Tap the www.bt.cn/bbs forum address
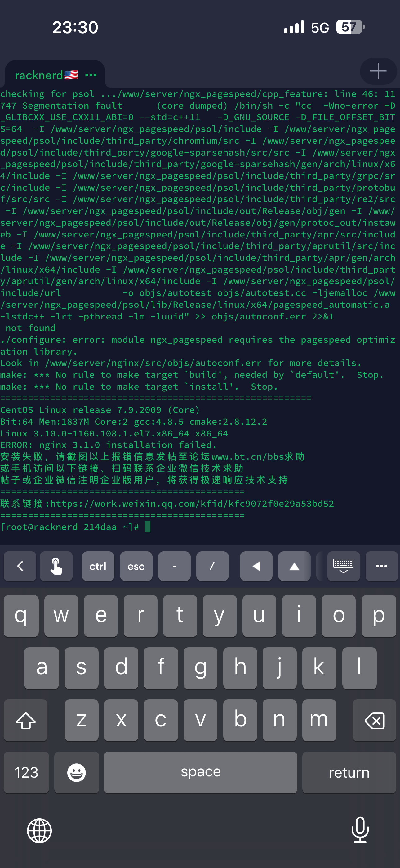This screenshot has width=400, height=868. click(248, 457)
